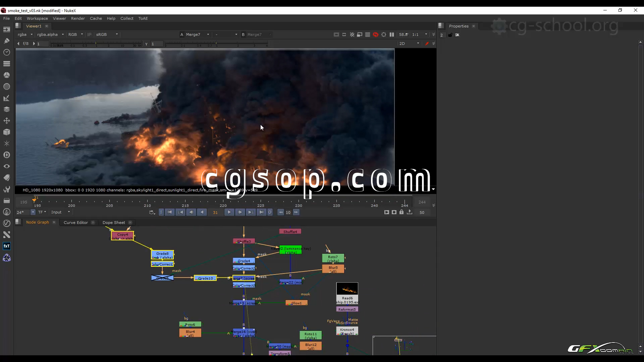Open the sRGB viewer process dropdown
644x362 pixels.
click(x=107, y=35)
